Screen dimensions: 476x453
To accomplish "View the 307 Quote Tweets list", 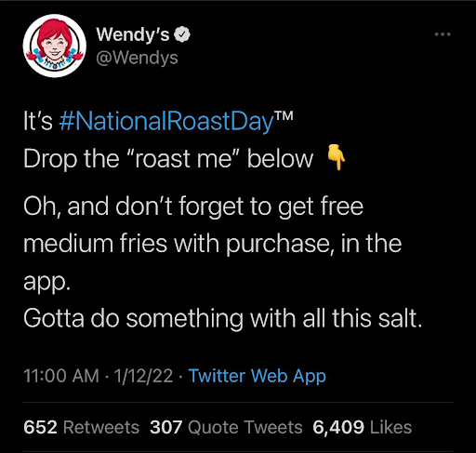I will pos(226,427).
